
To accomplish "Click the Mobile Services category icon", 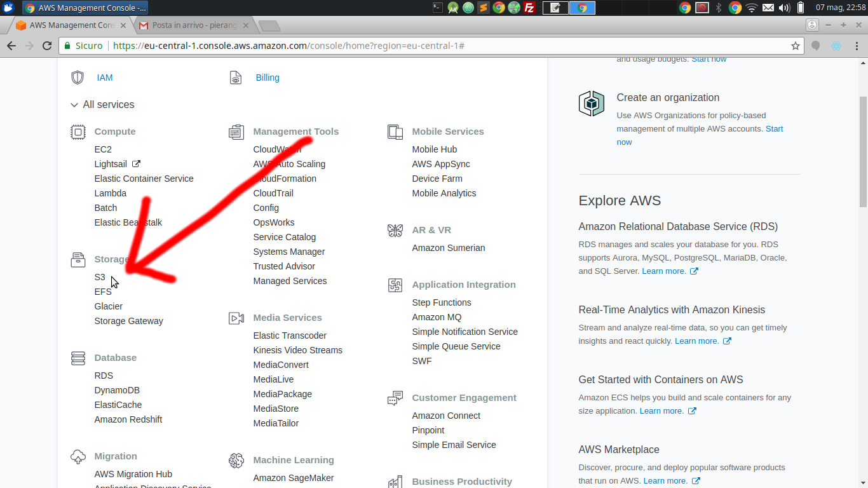I will [395, 132].
